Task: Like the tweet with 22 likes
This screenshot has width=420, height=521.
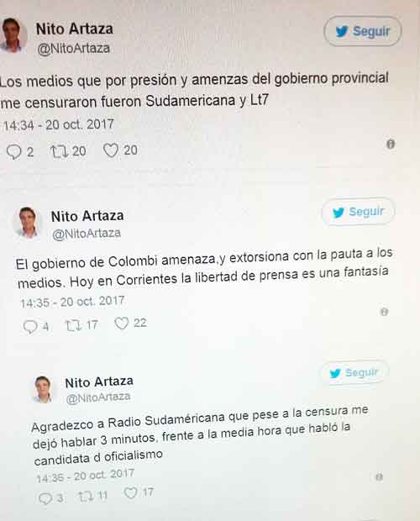Action: 121,323
